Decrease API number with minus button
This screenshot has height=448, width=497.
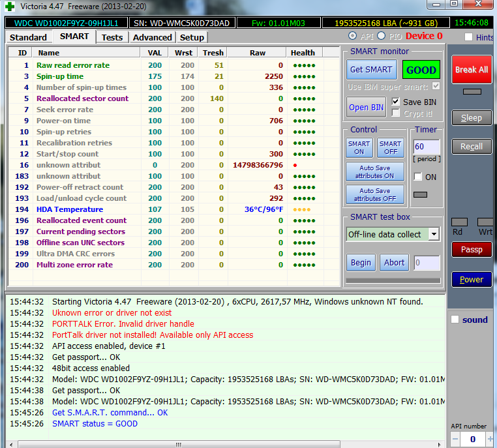pyautogui.click(x=455, y=440)
